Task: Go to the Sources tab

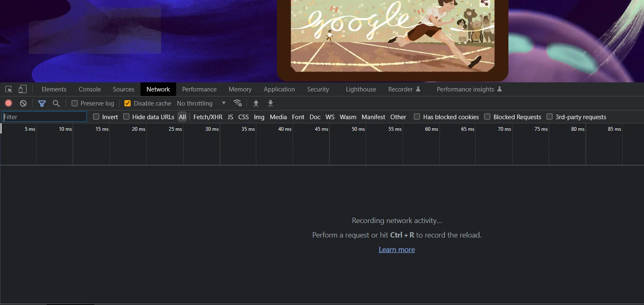Action: 124,89
